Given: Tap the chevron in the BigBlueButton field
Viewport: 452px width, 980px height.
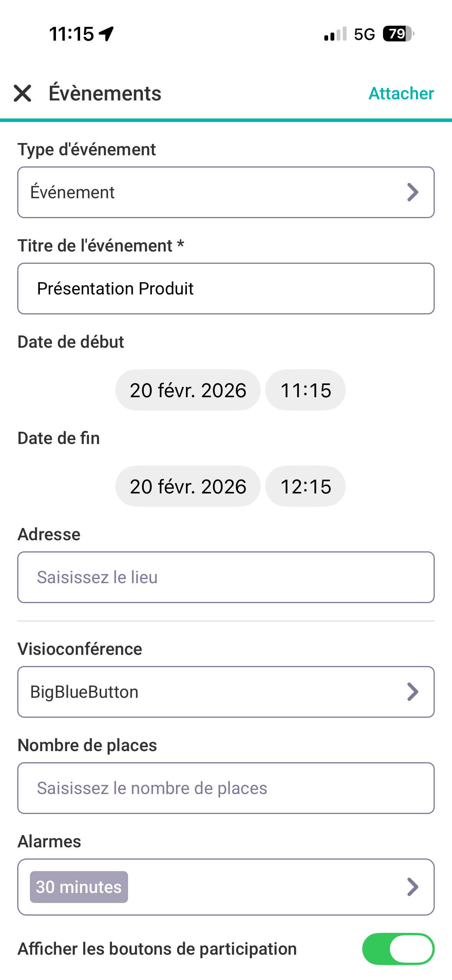Looking at the screenshot, I should 412,692.
